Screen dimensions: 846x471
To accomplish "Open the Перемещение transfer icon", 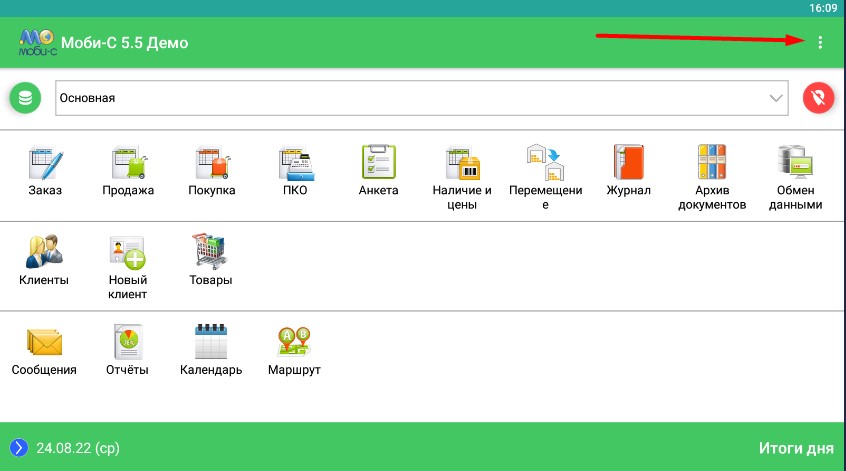I will [545, 178].
